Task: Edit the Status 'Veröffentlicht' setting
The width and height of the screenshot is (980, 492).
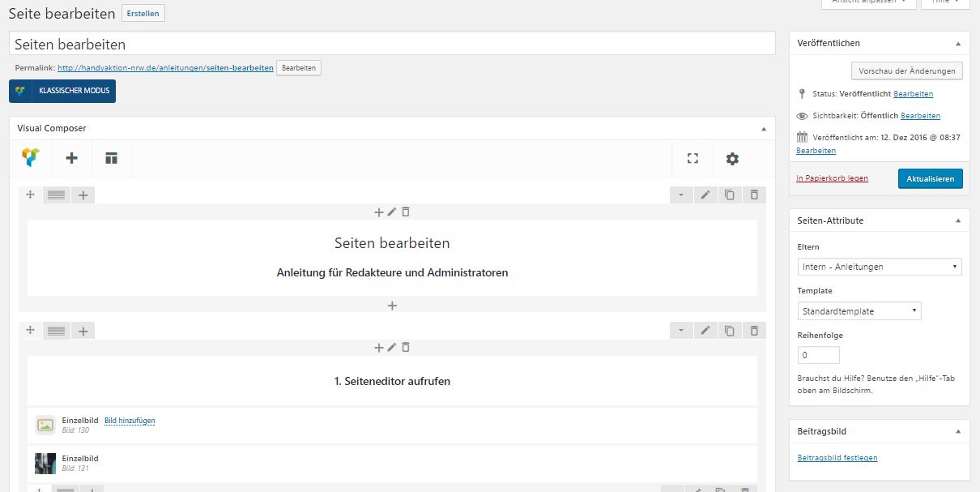Action: pos(914,94)
